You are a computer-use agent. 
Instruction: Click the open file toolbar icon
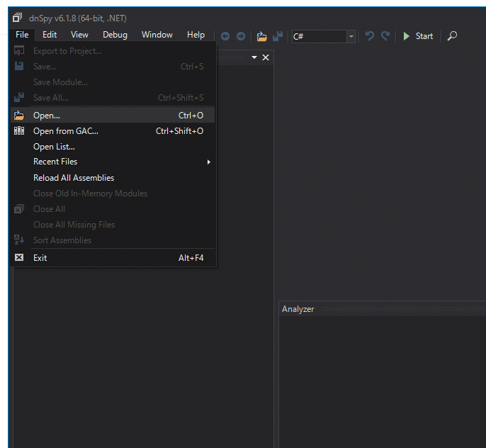click(262, 36)
